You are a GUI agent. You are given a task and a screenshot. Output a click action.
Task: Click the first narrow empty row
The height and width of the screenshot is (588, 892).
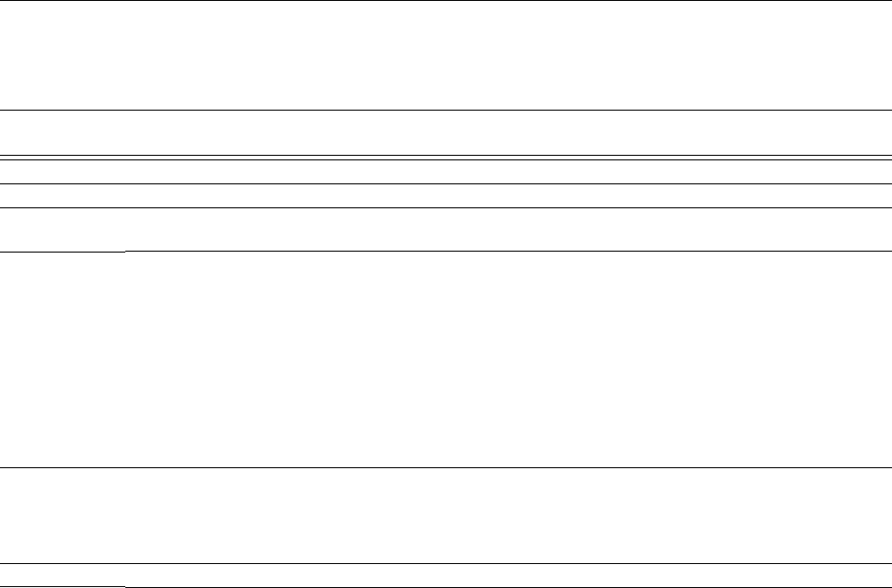click(x=446, y=172)
